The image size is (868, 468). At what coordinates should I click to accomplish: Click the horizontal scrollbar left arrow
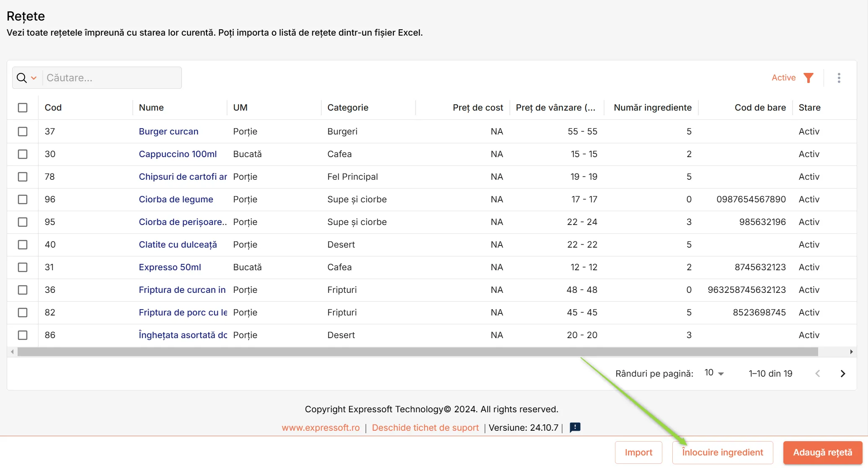click(x=13, y=352)
